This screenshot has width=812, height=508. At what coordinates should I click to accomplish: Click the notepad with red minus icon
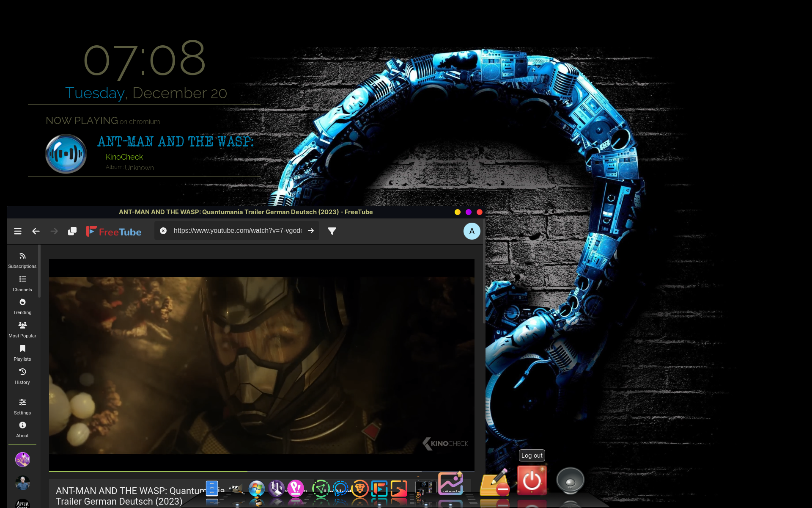[494, 483]
